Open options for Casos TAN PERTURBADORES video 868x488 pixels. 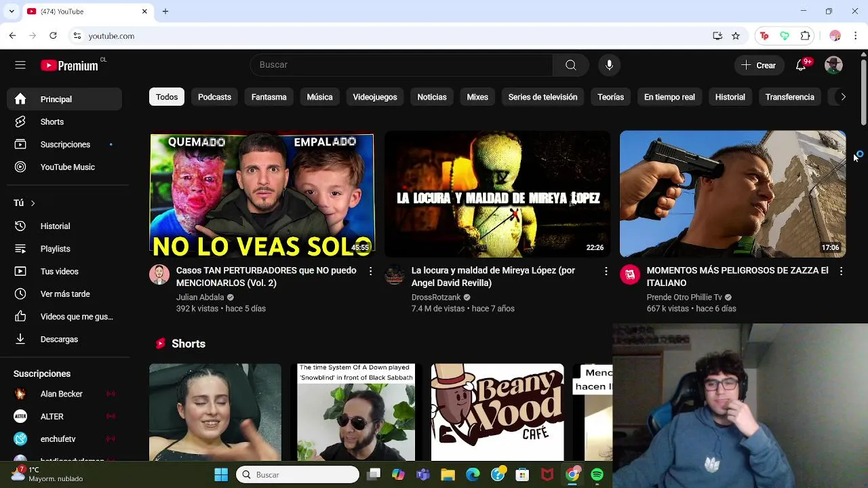point(370,271)
